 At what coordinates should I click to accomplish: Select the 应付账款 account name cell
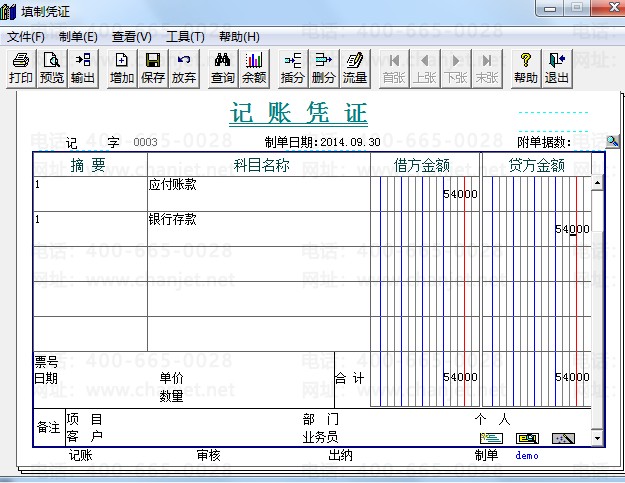(258, 193)
